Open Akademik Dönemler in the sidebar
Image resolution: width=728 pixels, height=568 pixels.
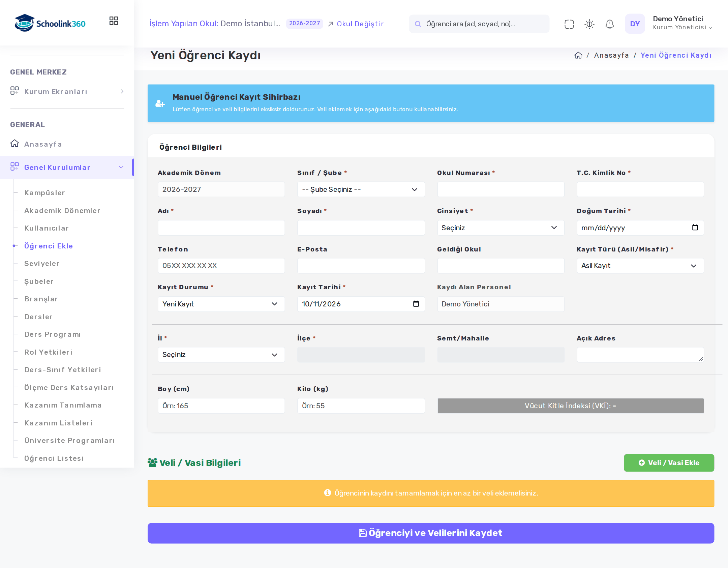[x=62, y=211]
